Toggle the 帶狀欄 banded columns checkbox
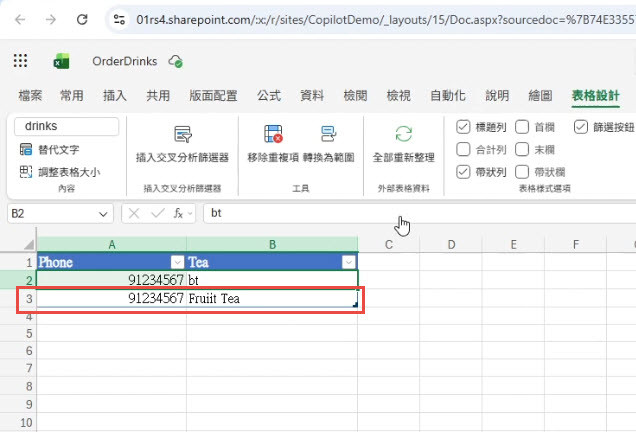 (522, 172)
